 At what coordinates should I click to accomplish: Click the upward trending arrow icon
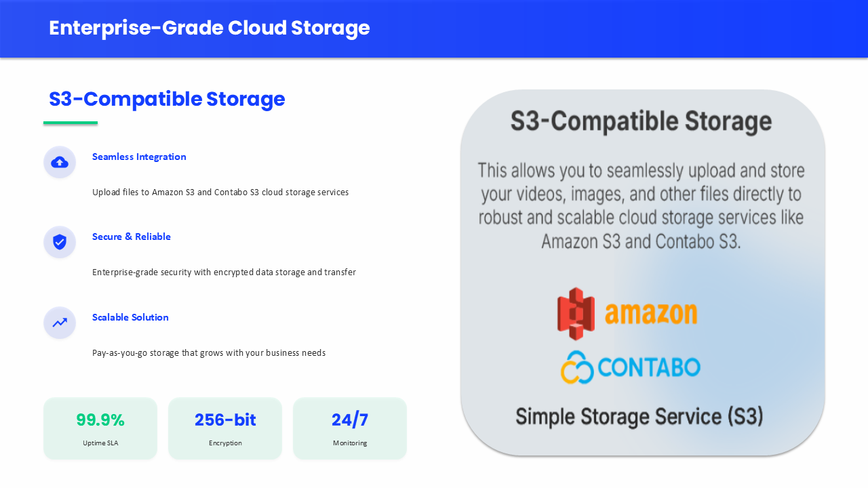[60, 323]
